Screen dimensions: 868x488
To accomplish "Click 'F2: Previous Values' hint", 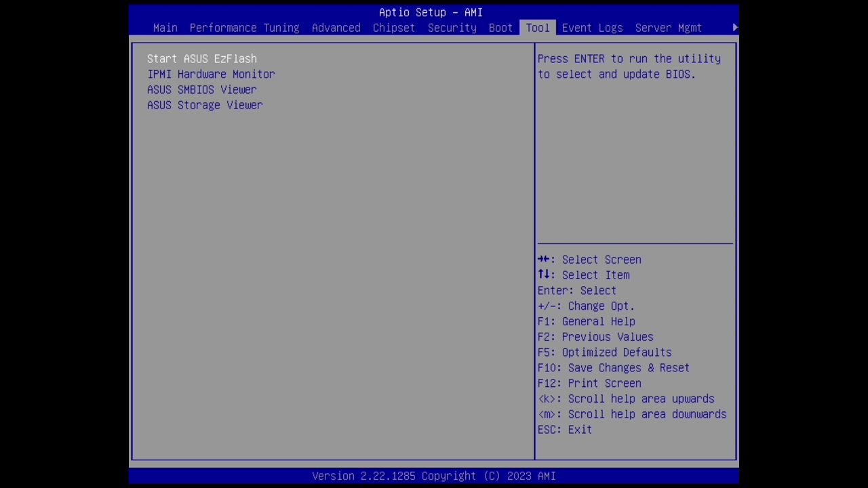I will pos(595,337).
